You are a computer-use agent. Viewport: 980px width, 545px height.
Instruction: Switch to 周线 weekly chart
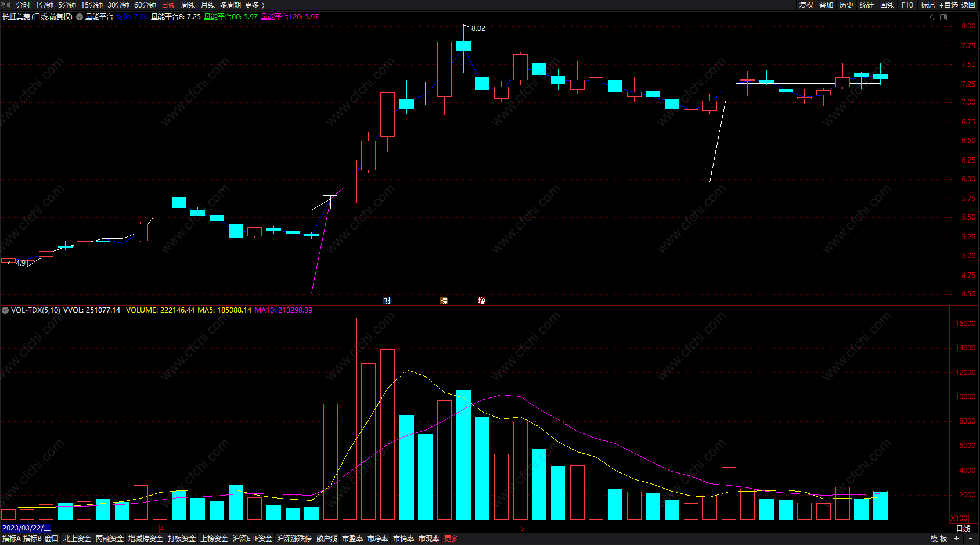[x=188, y=5]
